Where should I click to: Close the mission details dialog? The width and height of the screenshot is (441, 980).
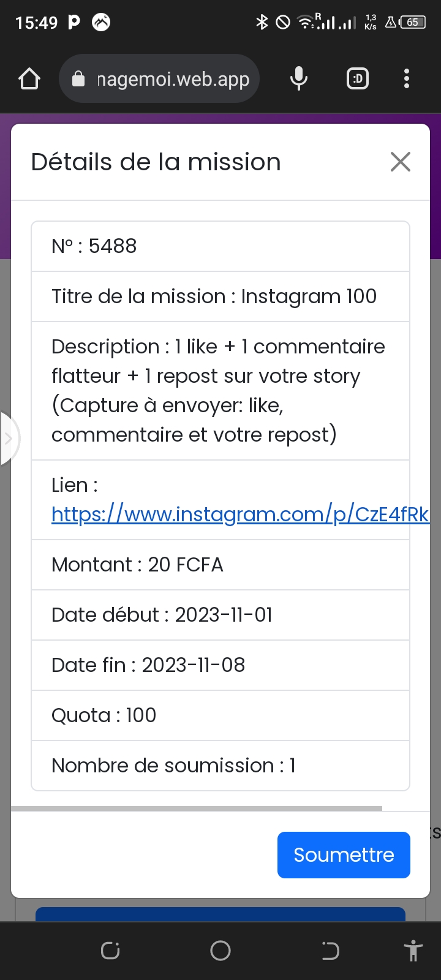point(400,162)
